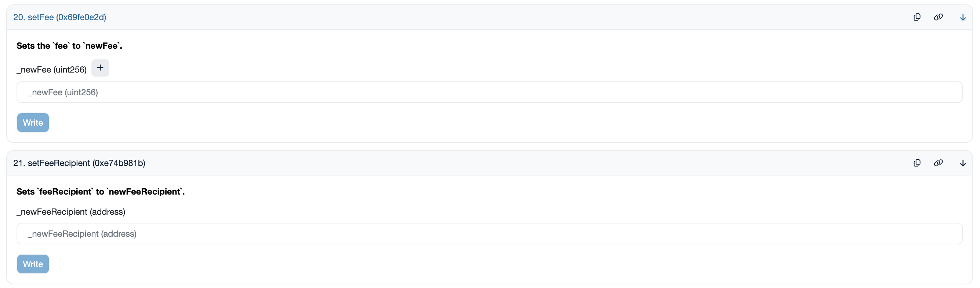Collapse the setFeeRecipient section with its arrow
This screenshot has height=288, width=980.
(x=962, y=163)
